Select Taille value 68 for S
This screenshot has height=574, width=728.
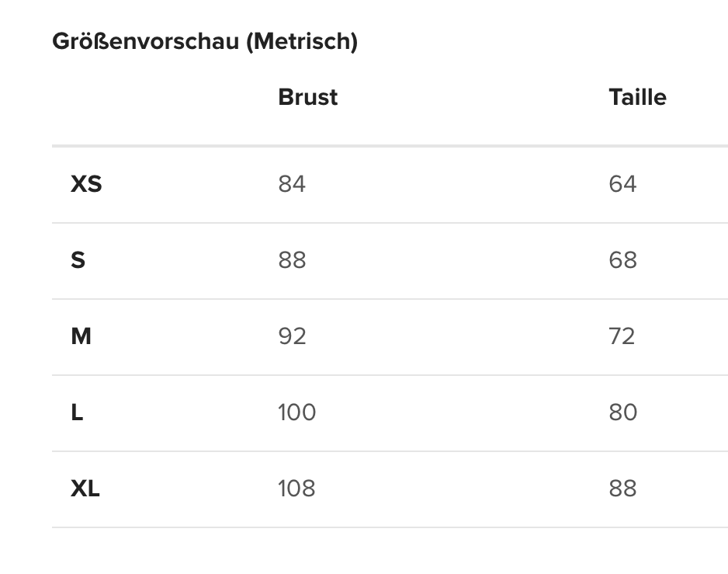click(622, 260)
